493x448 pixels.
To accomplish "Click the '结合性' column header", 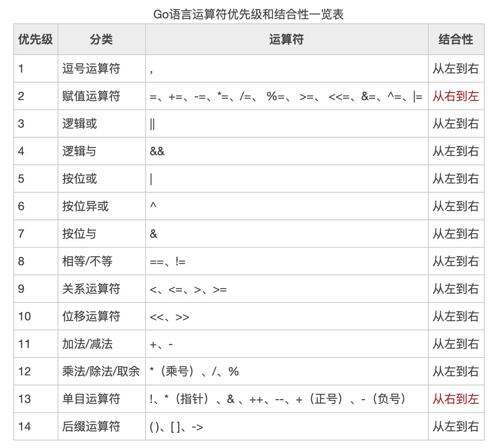I will click(456, 39).
